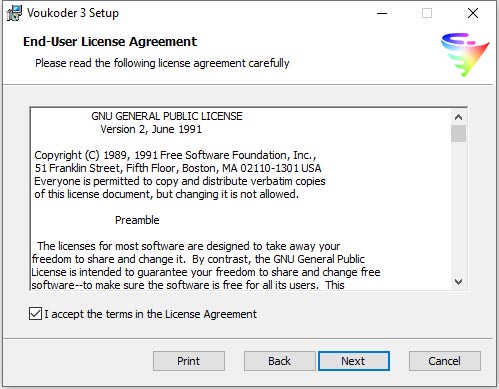Click the 'I accept the terms' label text

click(151, 314)
